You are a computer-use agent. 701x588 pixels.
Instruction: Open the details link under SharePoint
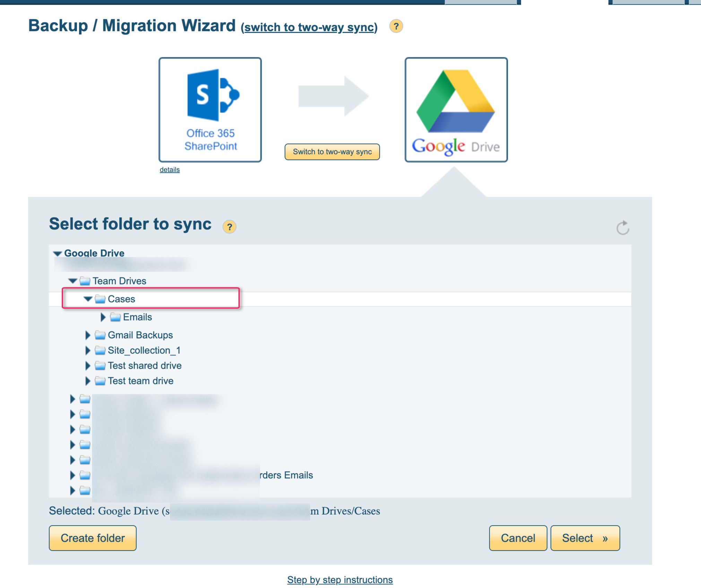click(x=170, y=170)
